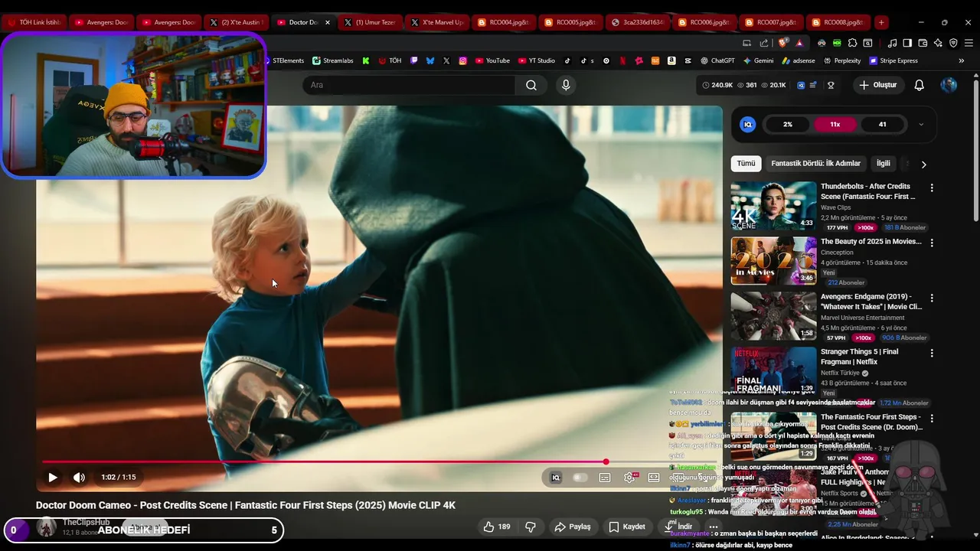Share the video via Paylaş
The width and height of the screenshot is (980, 551).
(573, 527)
